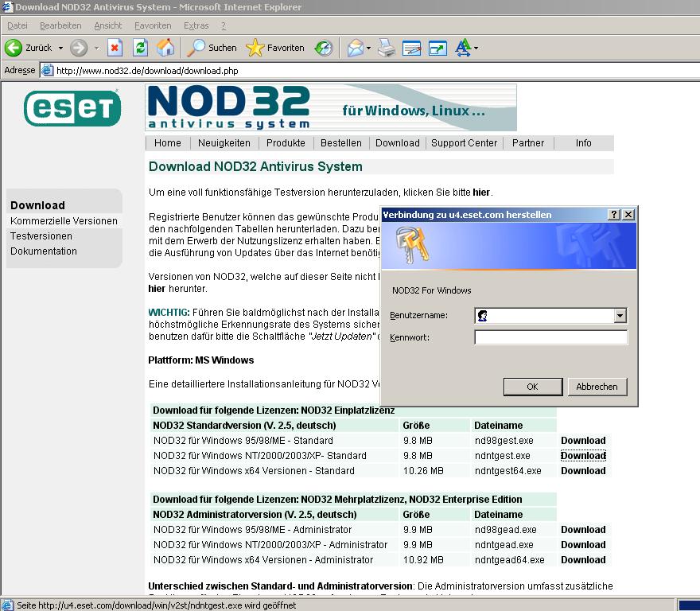The width and height of the screenshot is (700, 611).
Task: Open the Info navigation tab
Action: [x=584, y=143]
